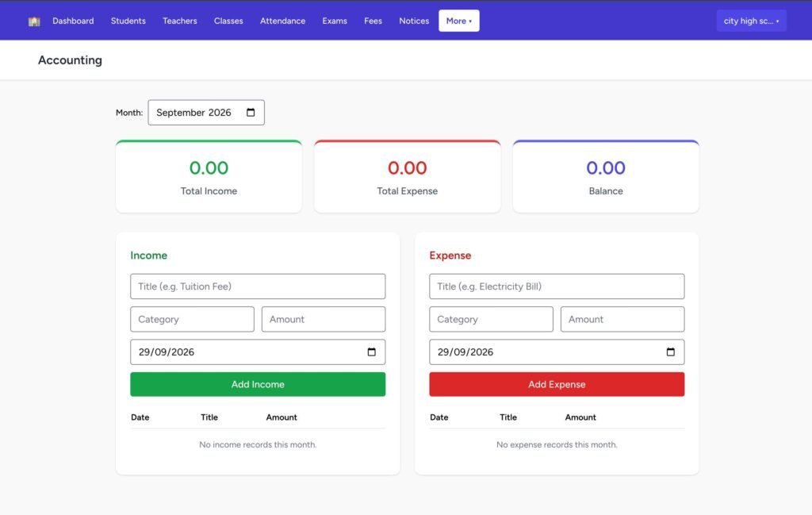The height and width of the screenshot is (515, 812).
Task: Click the green Add Income button
Action: (x=258, y=384)
